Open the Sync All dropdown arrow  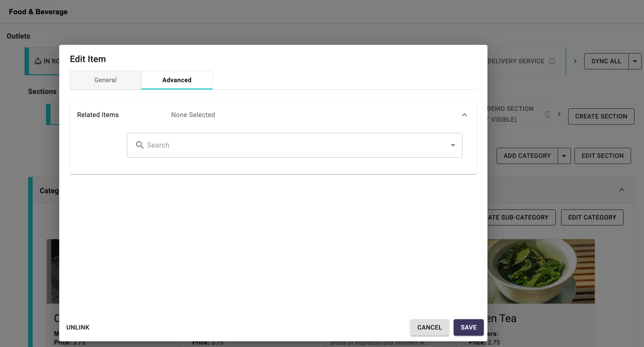[634, 61]
